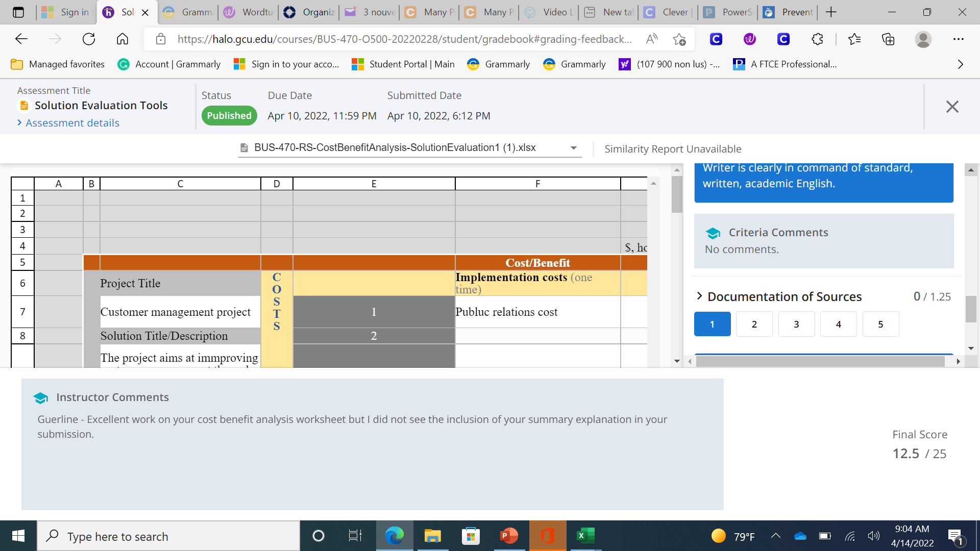Click the Windows Start button
Viewport: 980px width, 551px height.
point(18,536)
